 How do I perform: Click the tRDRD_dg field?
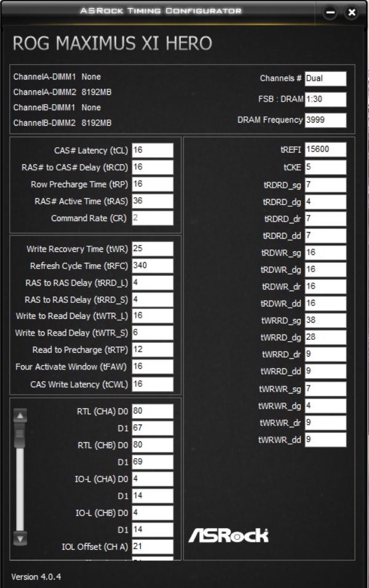pos(325,202)
